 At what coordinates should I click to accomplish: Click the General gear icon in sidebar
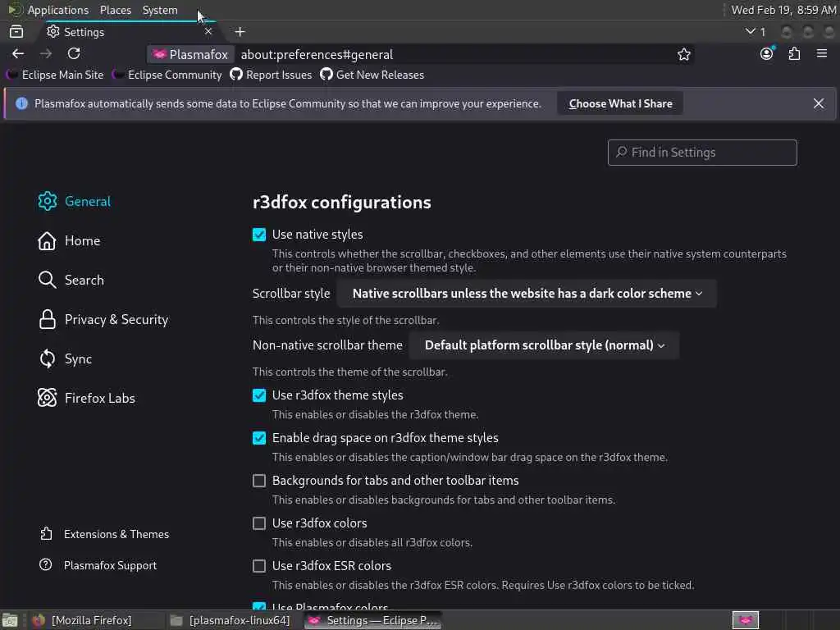47,201
